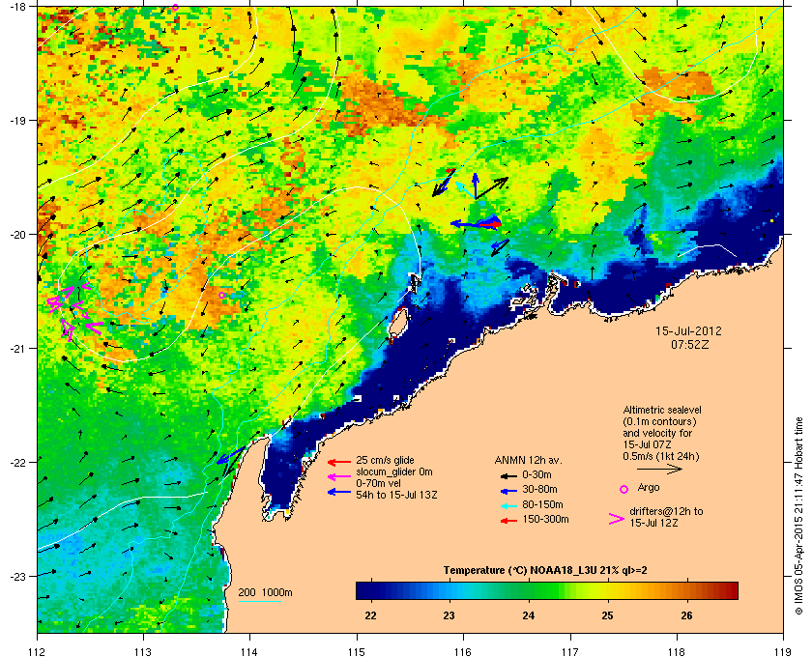Click the 'Altimetric sealevel' legend text
This screenshot has height=657, width=812.
[x=662, y=410]
